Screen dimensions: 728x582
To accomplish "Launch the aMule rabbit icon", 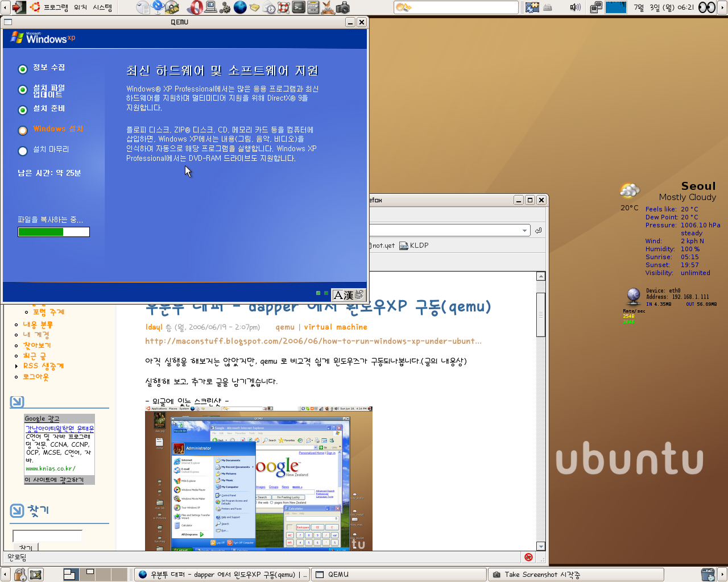I will click(x=328, y=7).
